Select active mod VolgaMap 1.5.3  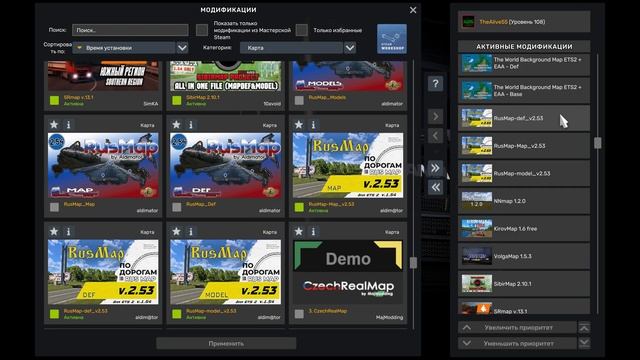(524, 256)
